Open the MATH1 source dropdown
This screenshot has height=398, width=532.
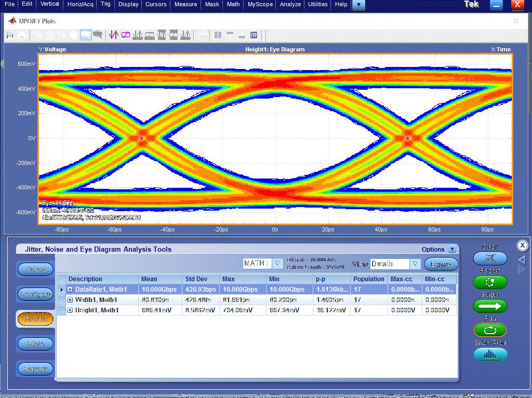tap(277, 264)
